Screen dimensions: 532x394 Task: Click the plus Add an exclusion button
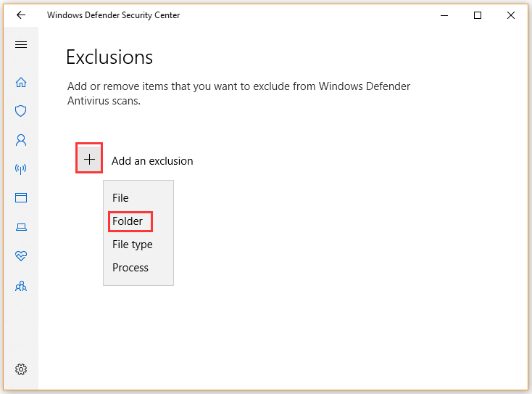(89, 158)
